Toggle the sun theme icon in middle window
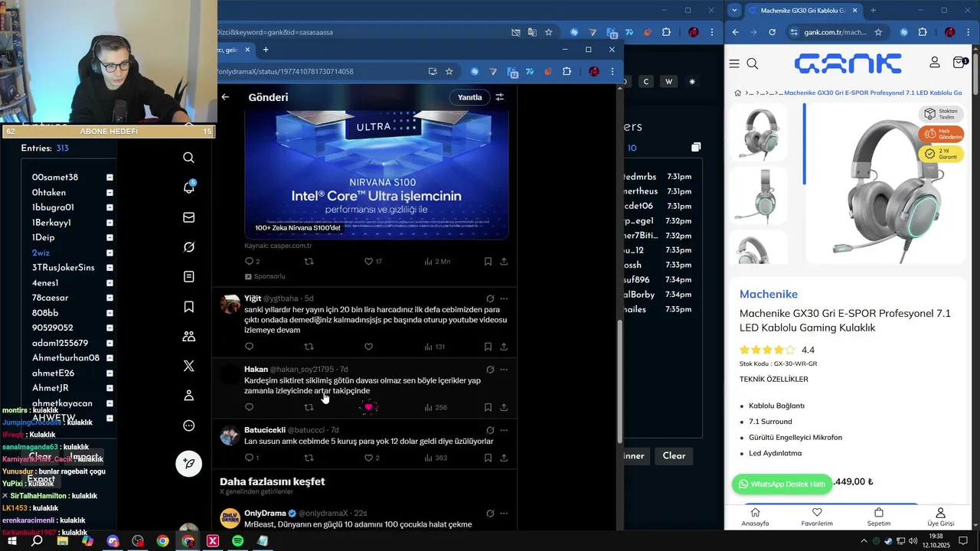Image resolution: width=980 pixels, height=551 pixels. (x=692, y=81)
